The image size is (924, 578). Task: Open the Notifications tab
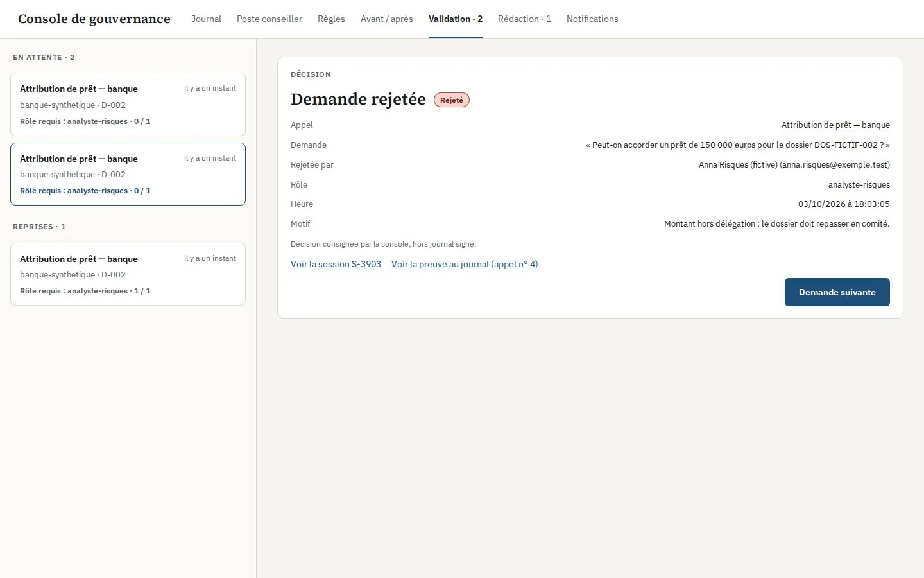tap(592, 19)
